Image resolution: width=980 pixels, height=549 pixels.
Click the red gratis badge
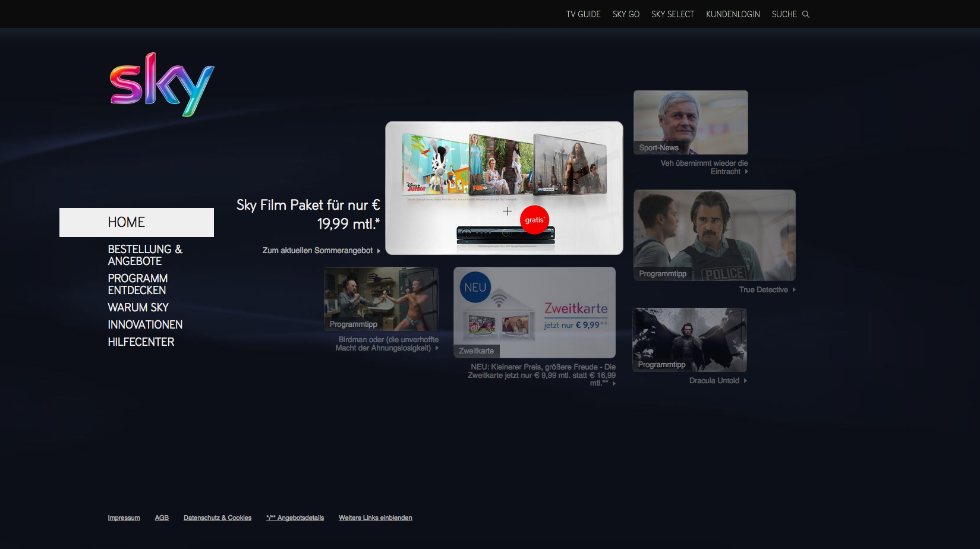tap(534, 220)
